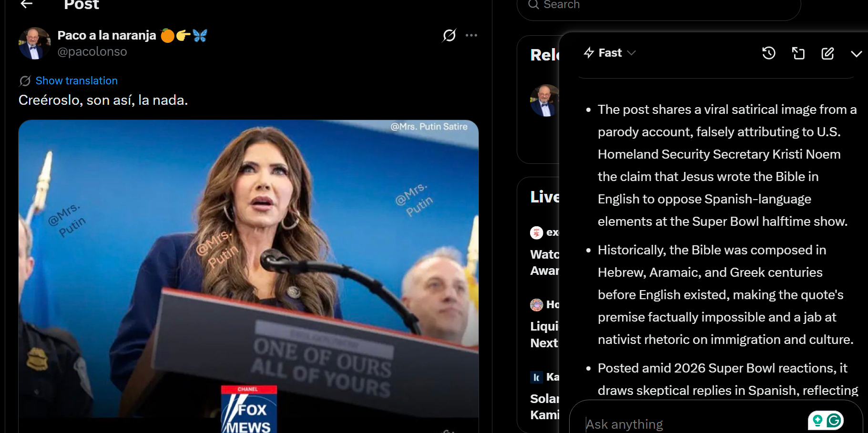Click the green Grammarly G icon
This screenshot has height=433, width=868.
point(834,420)
